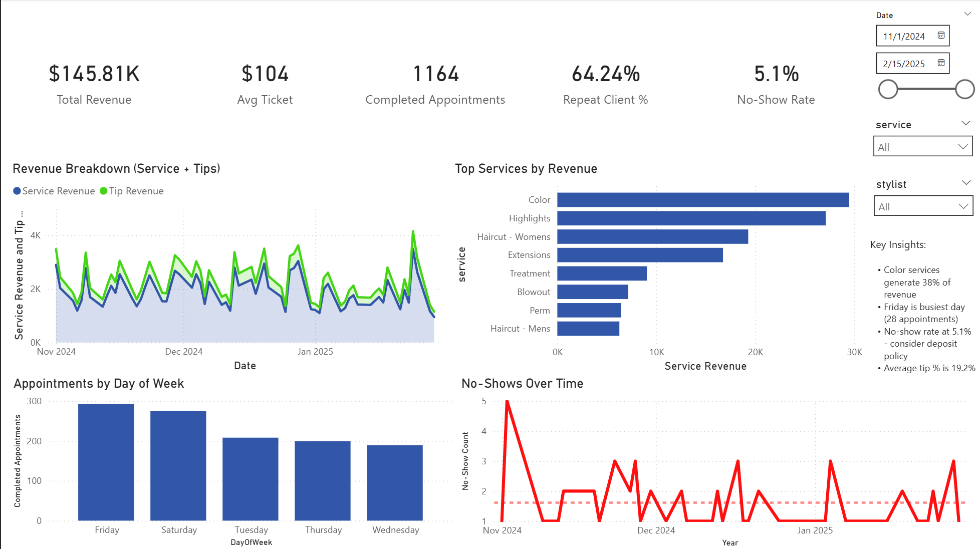Click the No-Show Rate KPI card
The image size is (980, 549).
click(776, 84)
